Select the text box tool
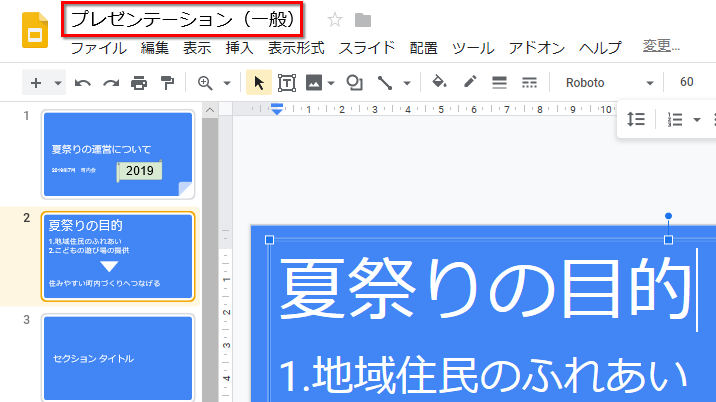 (x=287, y=83)
